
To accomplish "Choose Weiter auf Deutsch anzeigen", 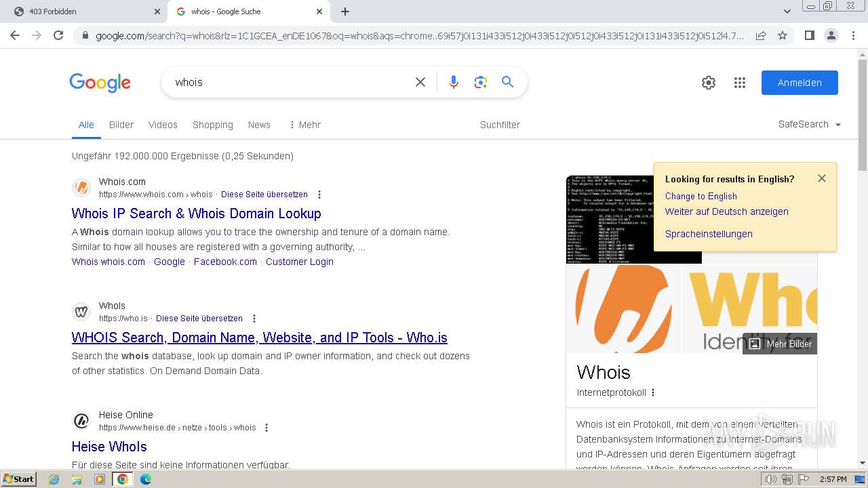I will pos(727,211).
